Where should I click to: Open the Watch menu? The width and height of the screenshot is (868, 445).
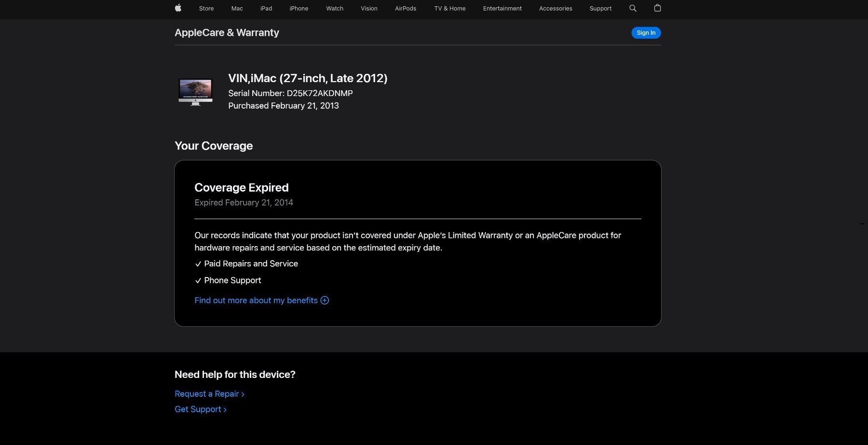click(335, 8)
